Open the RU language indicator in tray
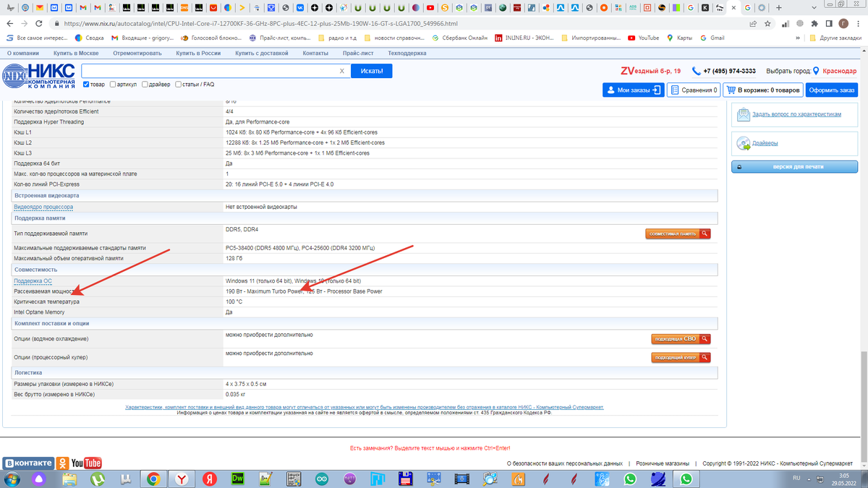 tap(796, 478)
